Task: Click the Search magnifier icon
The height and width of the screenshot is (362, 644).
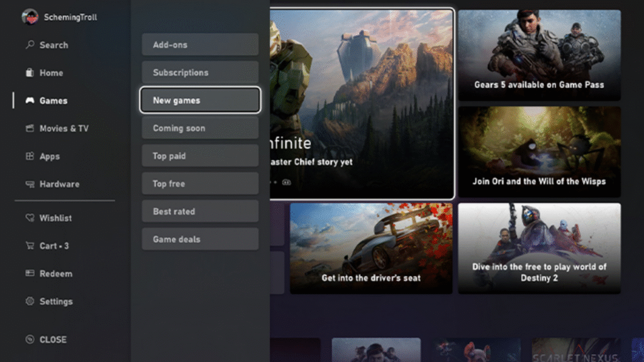Action: tap(30, 45)
